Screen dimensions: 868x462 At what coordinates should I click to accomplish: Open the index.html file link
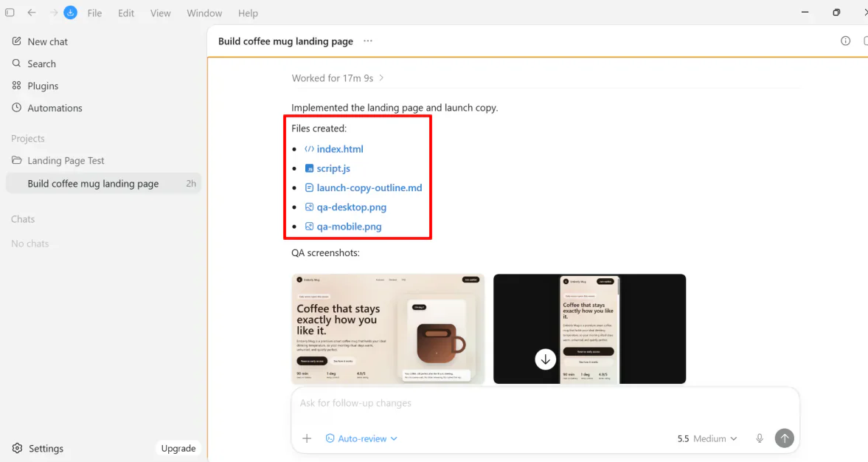[x=340, y=149]
